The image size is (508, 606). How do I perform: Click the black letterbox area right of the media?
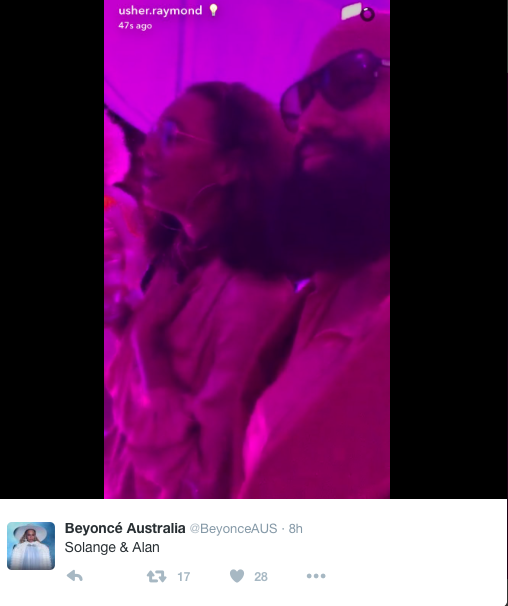click(448, 249)
